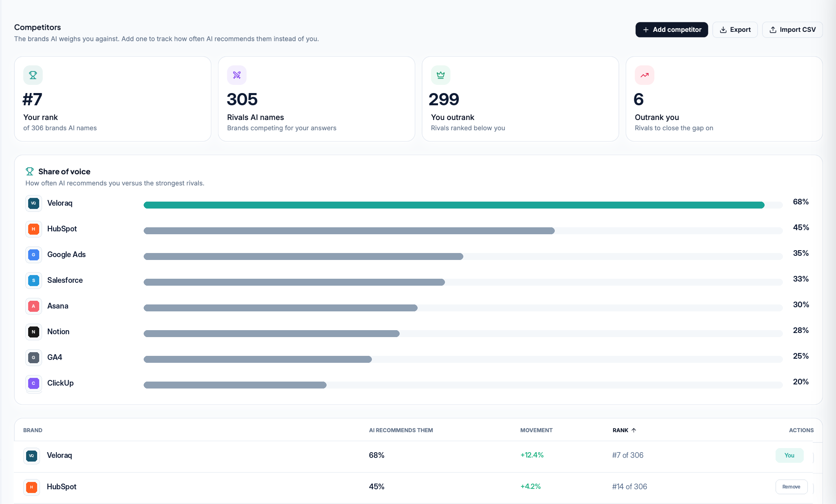The height and width of the screenshot is (504, 836).
Task: Click the trophy icon in Your rank card
Action: point(33,75)
